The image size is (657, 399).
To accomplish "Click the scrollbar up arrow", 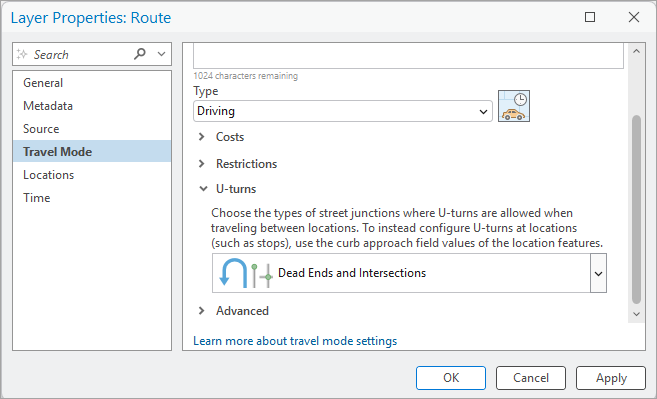I will 636,51.
